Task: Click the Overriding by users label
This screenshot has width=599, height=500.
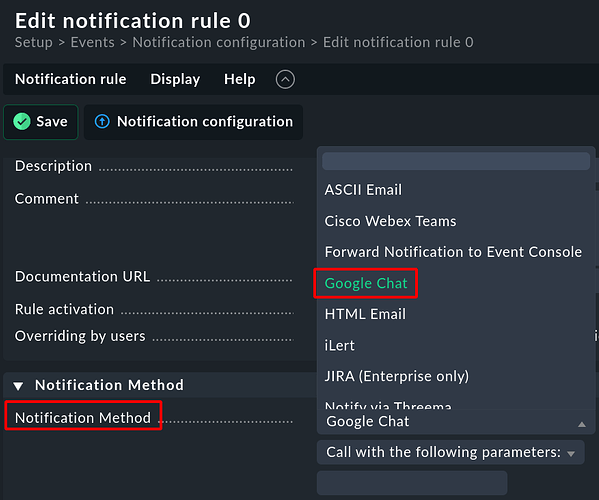Action: pos(80,336)
